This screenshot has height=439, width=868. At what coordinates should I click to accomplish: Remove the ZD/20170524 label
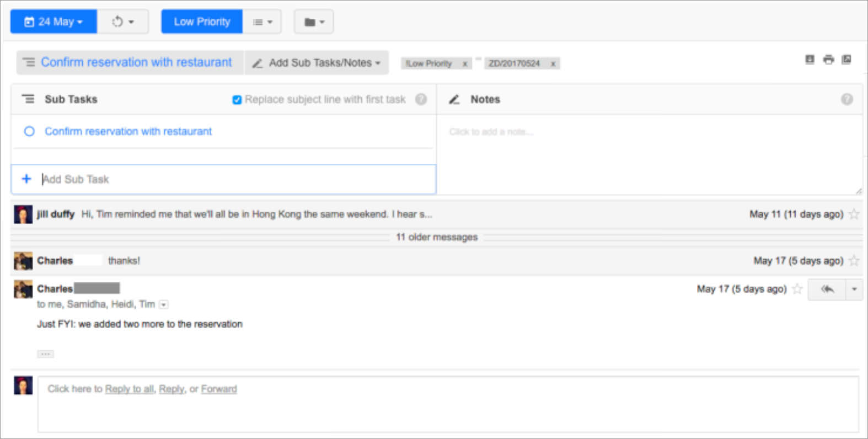553,63
